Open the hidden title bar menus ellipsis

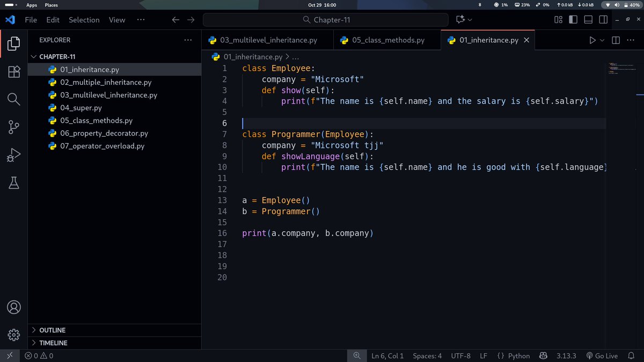tap(141, 20)
